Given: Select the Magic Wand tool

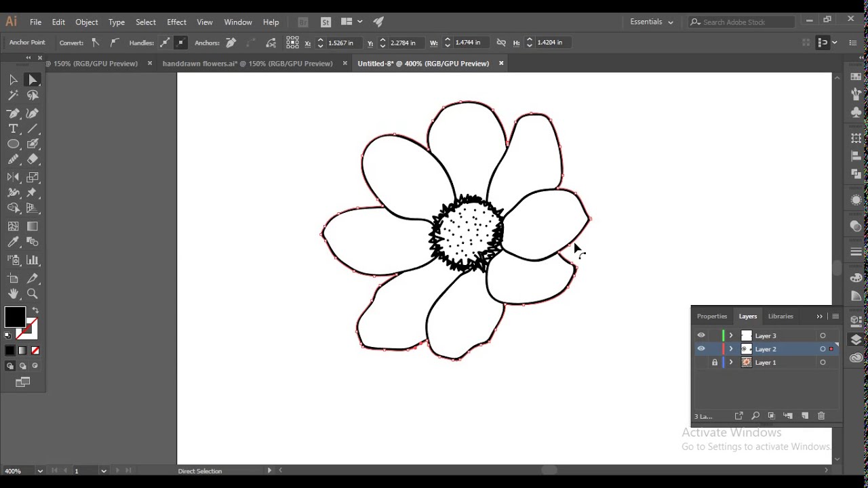Looking at the screenshot, I should (x=13, y=96).
